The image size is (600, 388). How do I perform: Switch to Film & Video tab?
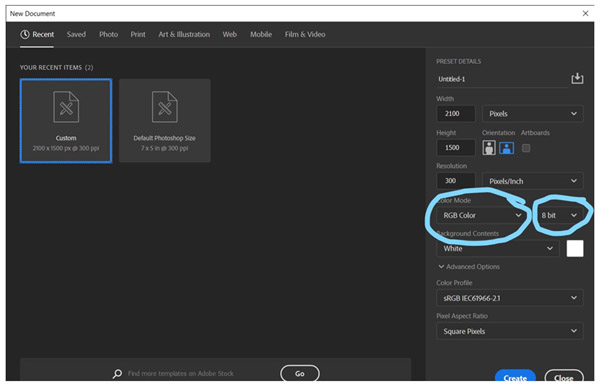point(305,34)
